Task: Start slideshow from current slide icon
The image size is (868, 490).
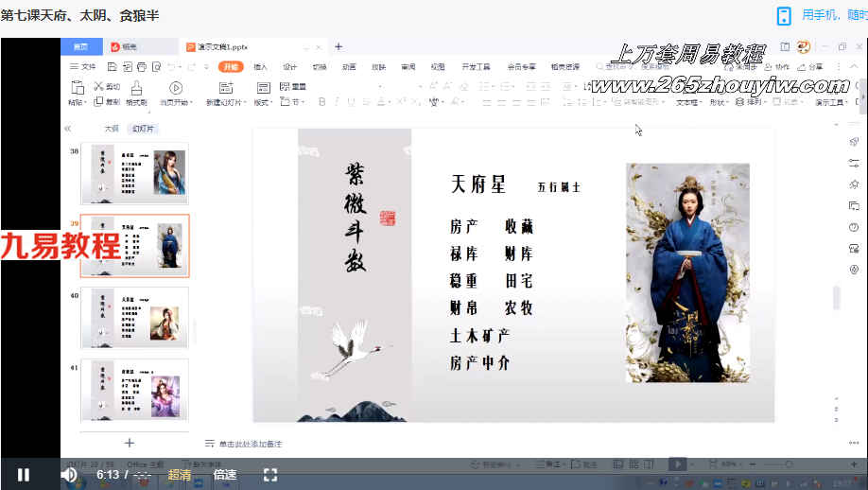Action: (x=176, y=87)
